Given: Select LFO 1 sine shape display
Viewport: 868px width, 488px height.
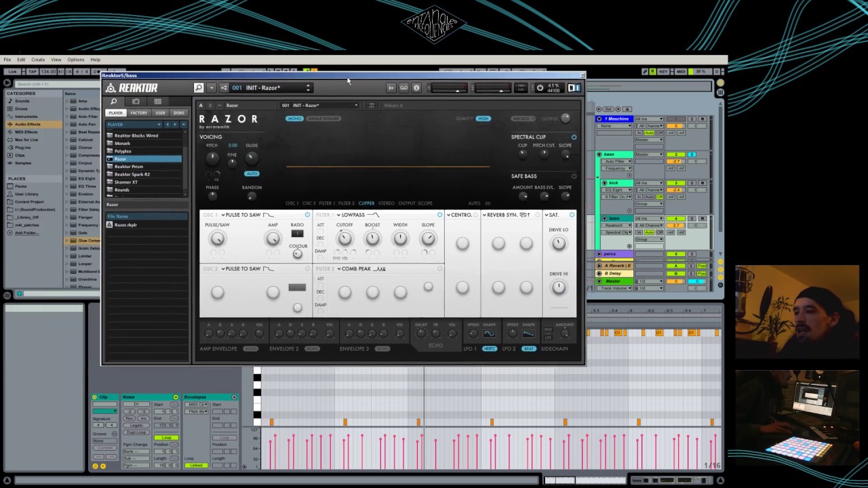Looking at the screenshot, I should tap(489, 333).
